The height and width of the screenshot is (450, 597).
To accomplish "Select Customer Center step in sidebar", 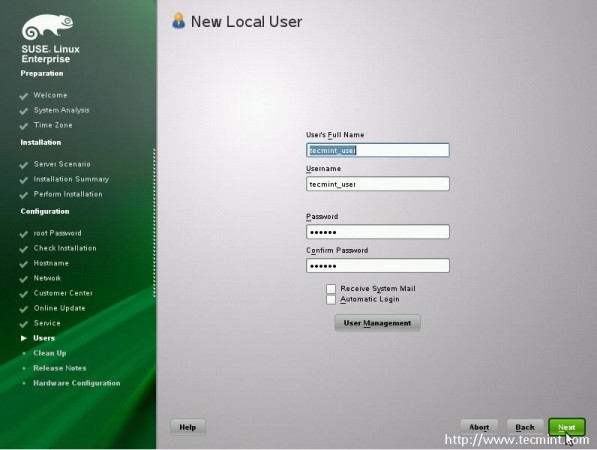I will [63, 293].
